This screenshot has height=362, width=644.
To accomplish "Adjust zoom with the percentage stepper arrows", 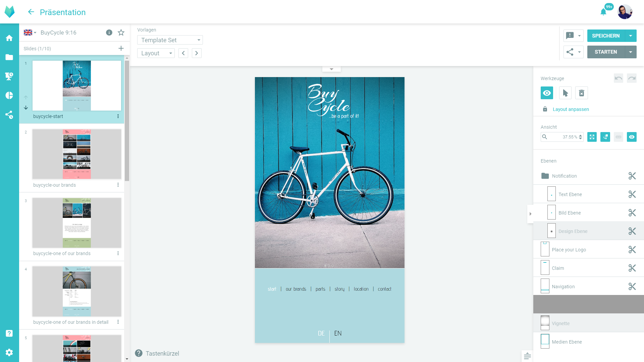I will coord(581,137).
